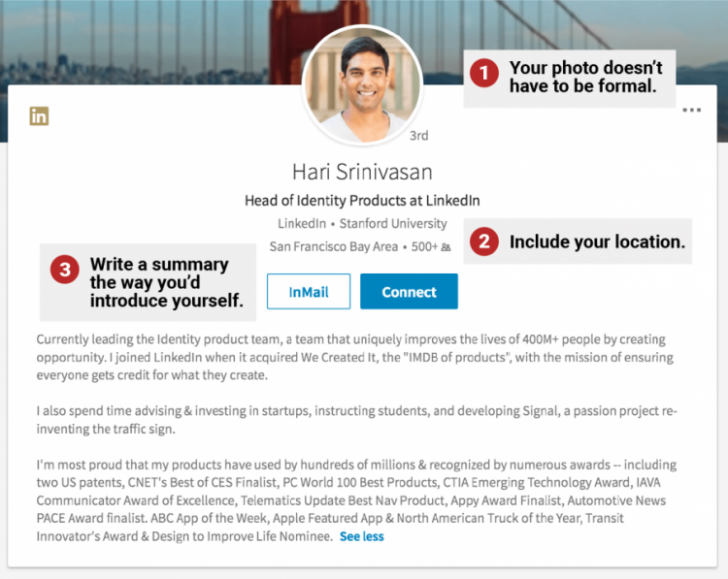Click the photo doesn't have to be formal callout
The image size is (728, 579).
click(585, 77)
